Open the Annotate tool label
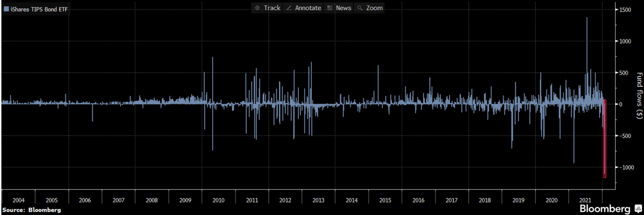The width and height of the screenshot is (644, 215). pos(308,8)
